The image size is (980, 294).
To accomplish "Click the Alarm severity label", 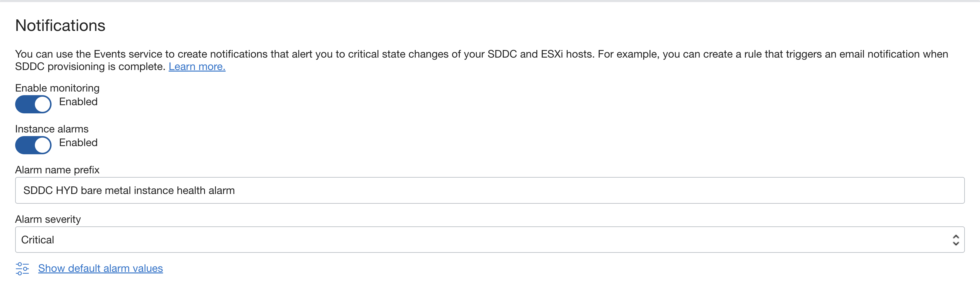I will click(x=48, y=219).
